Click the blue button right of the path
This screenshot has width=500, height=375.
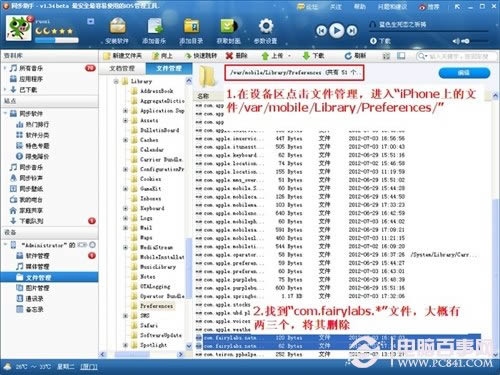[x=464, y=73]
